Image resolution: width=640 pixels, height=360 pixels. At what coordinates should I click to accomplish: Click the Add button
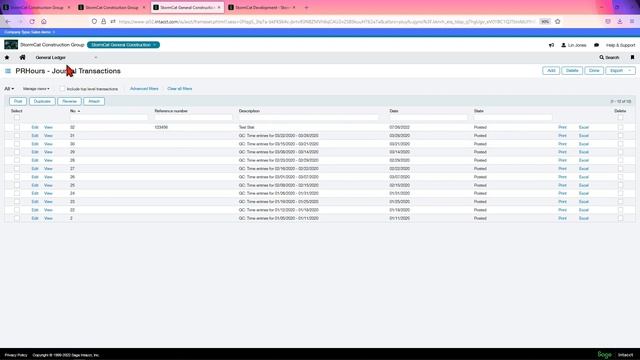pos(551,71)
